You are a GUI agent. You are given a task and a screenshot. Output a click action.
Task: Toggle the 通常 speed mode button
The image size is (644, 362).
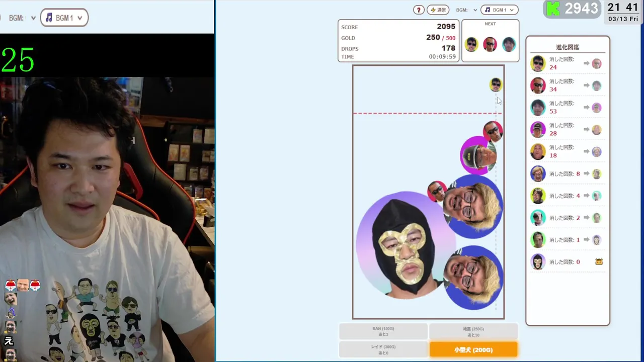438,10
